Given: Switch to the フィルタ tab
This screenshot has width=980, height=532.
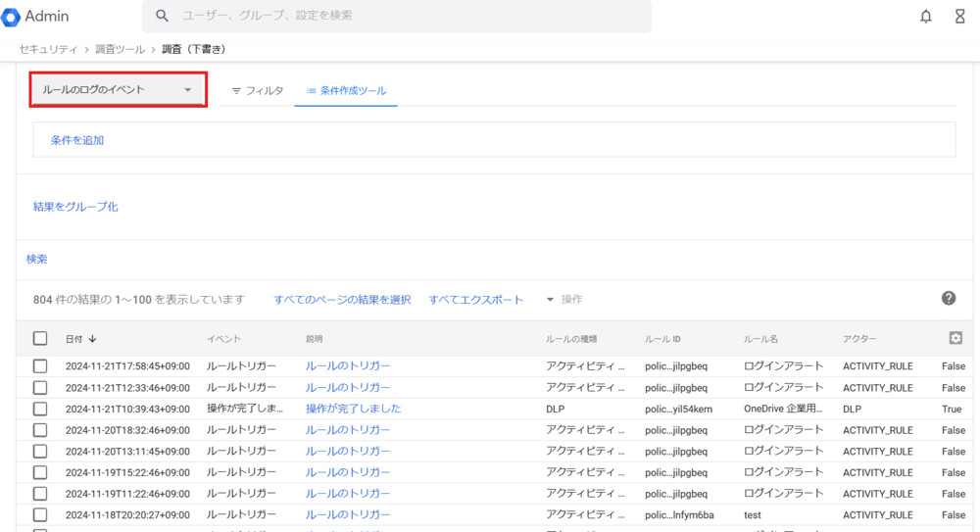Looking at the screenshot, I should [x=258, y=90].
